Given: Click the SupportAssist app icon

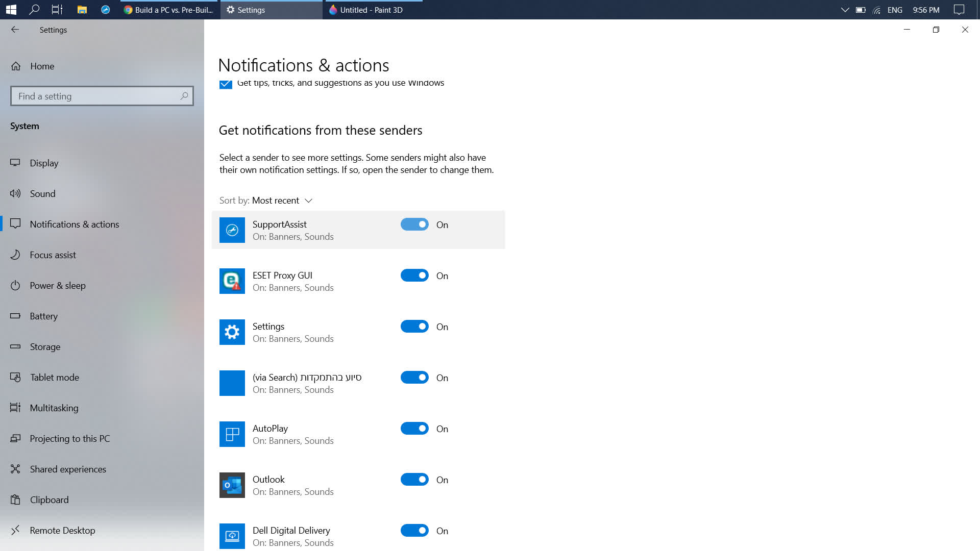Looking at the screenshot, I should click(x=232, y=230).
